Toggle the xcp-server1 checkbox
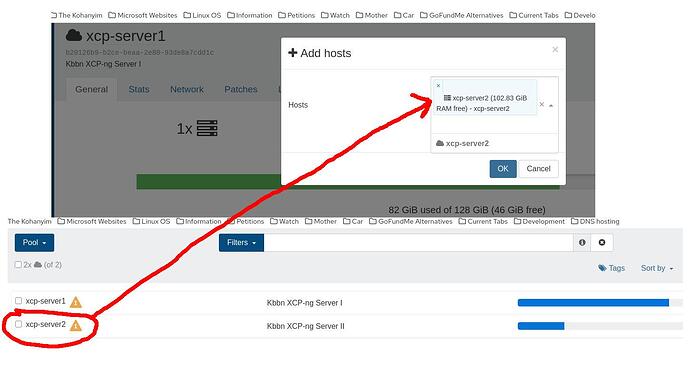This screenshot has width=690, height=374. click(x=18, y=301)
